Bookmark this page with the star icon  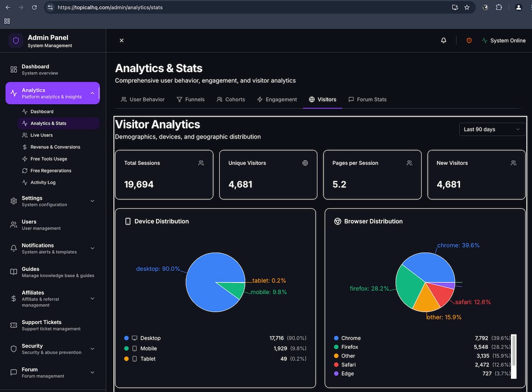[467, 7]
